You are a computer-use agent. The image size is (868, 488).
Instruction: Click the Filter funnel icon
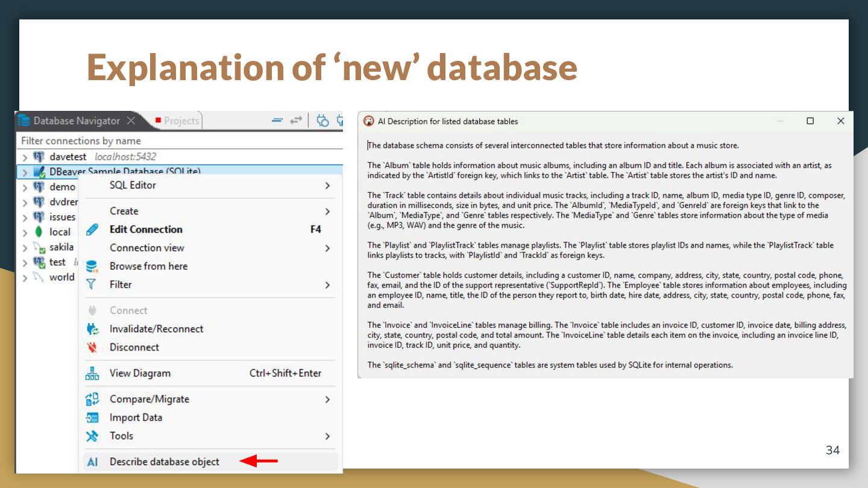tap(92, 284)
